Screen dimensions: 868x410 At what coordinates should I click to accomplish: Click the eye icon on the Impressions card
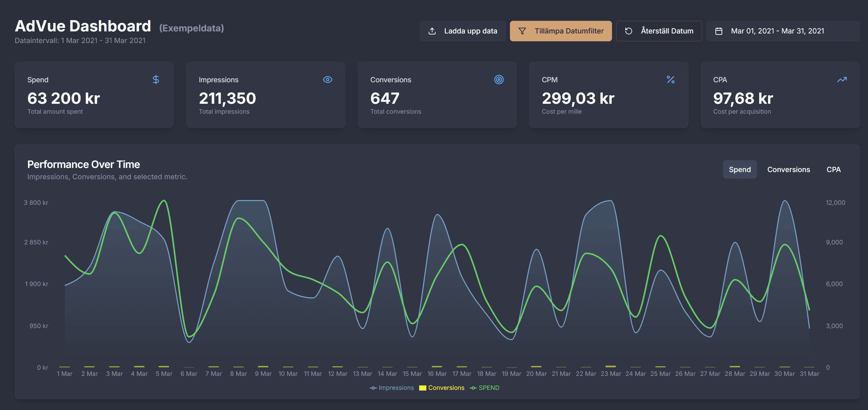click(x=328, y=79)
